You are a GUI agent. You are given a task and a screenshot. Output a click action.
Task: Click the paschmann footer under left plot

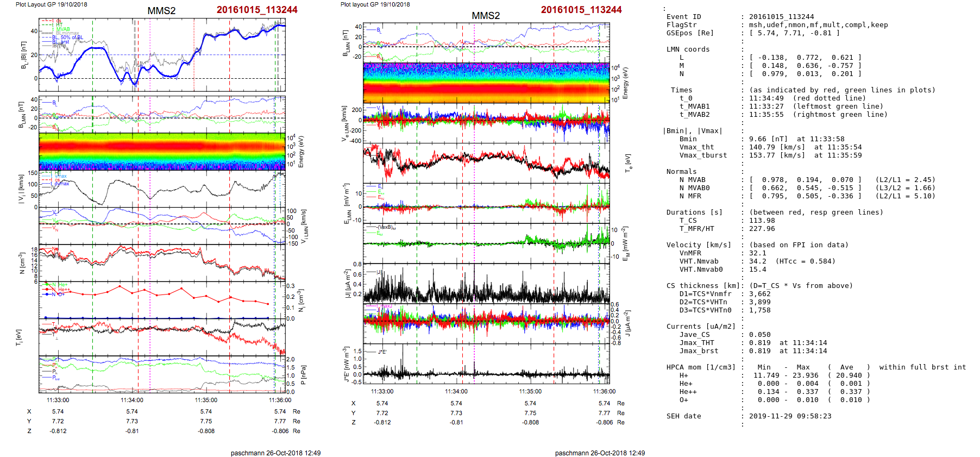(x=275, y=453)
